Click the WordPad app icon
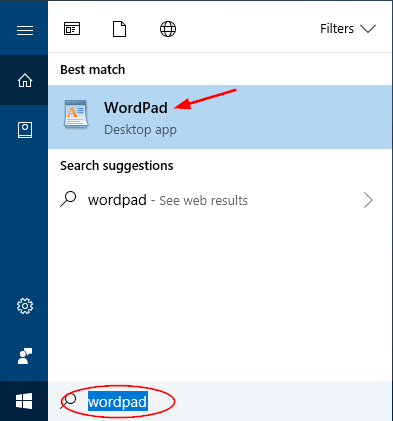The width and height of the screenshot is (393, 421). click(x=76, y=114)
